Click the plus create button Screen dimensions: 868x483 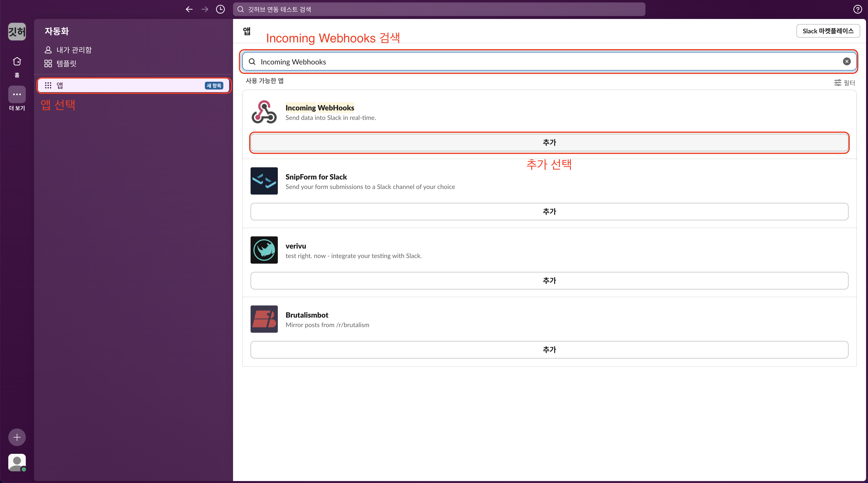coord(17,437)
